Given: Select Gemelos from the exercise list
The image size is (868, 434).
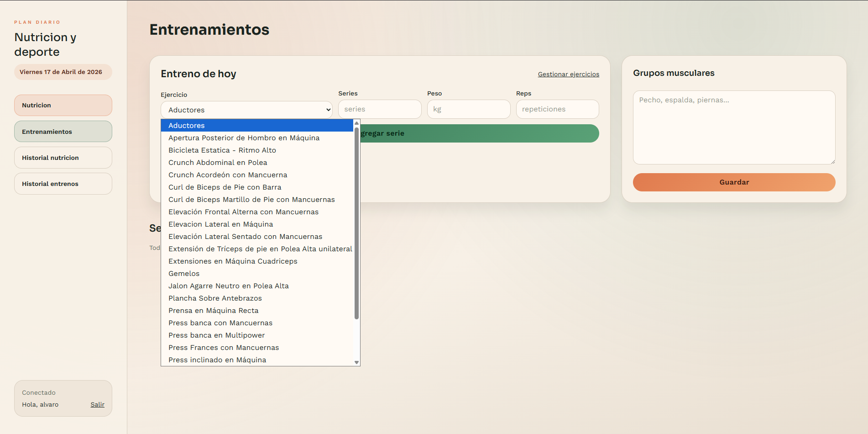Looking at the screenshot, I should (x=184, y=274).
